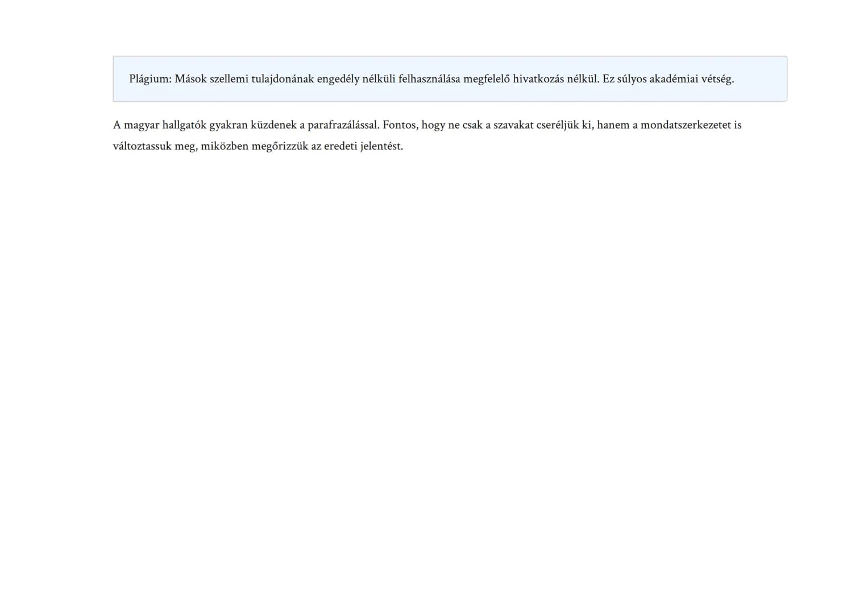Click the word "magyar" in the paragraph
Screen dimensions: 868x614
pos(142,125)
